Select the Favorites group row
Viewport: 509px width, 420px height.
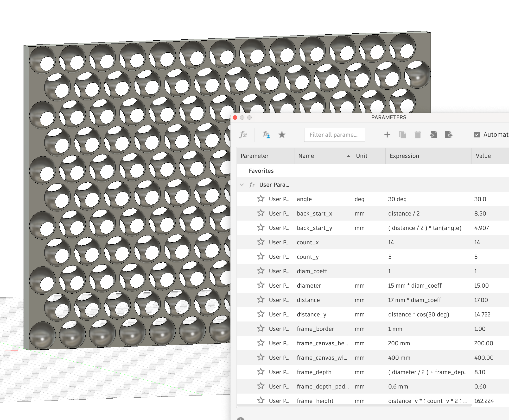click(x=373, y=171)
